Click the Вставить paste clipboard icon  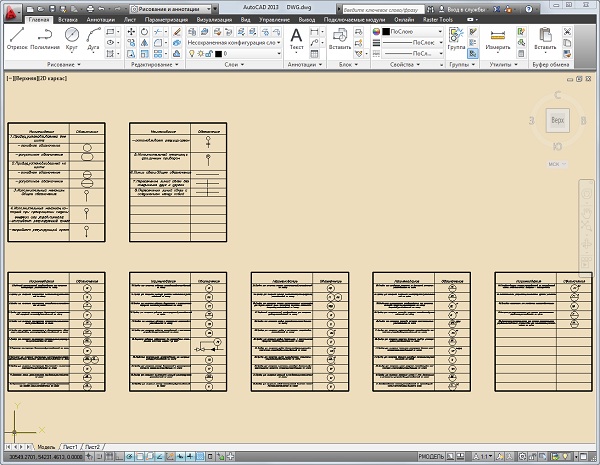pyautogui.click(x=545, y=36)
